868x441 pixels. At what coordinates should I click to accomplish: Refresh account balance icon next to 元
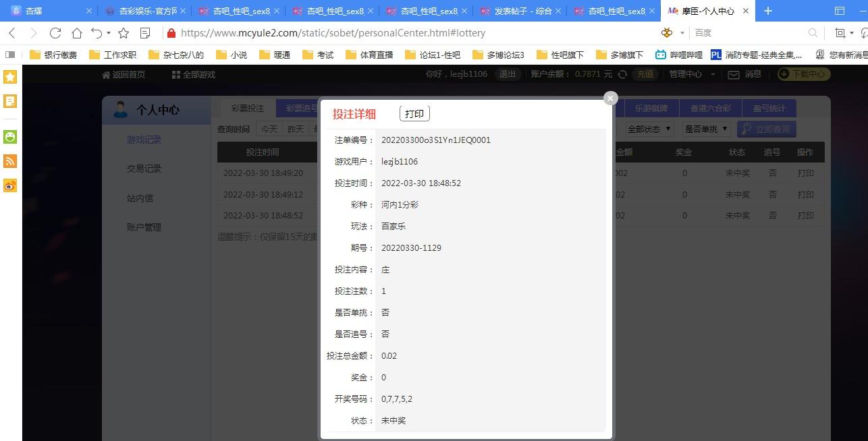click(x=622, y=75)
